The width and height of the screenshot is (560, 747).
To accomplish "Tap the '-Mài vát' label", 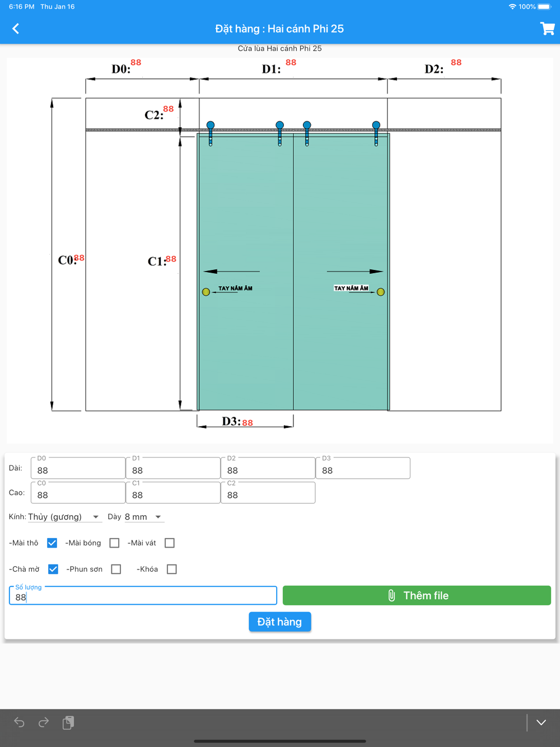I will pos(142,543).
